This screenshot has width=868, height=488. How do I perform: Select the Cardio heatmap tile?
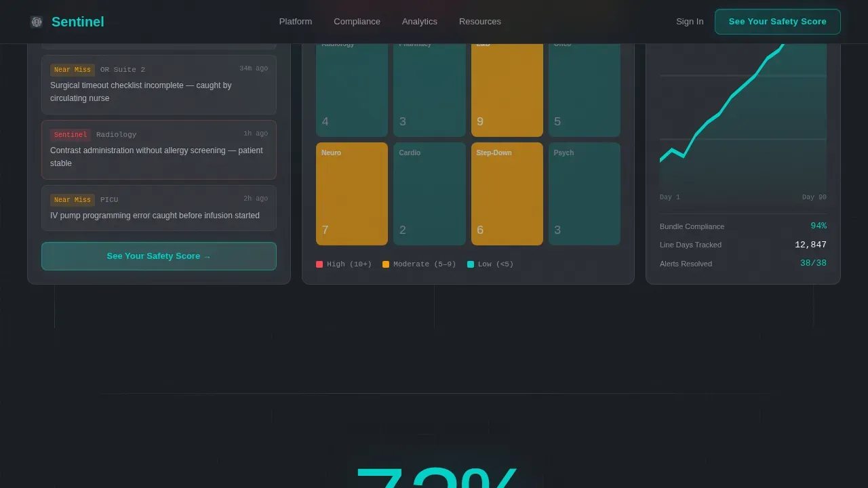(x=429, y=194)
